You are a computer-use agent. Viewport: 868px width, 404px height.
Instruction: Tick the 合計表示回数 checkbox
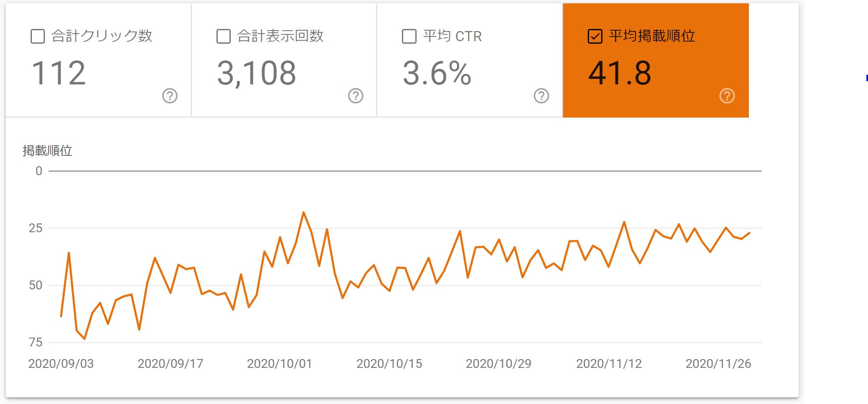pos(224,37)
